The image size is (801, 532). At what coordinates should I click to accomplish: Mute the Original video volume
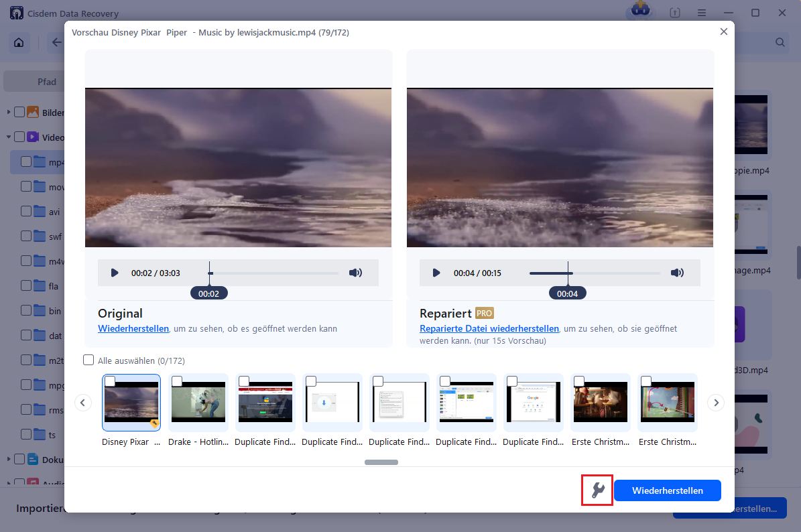(x=355, y=273)
